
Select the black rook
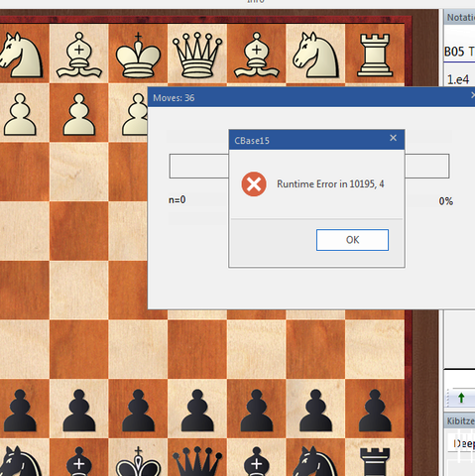tap(375, 462)
